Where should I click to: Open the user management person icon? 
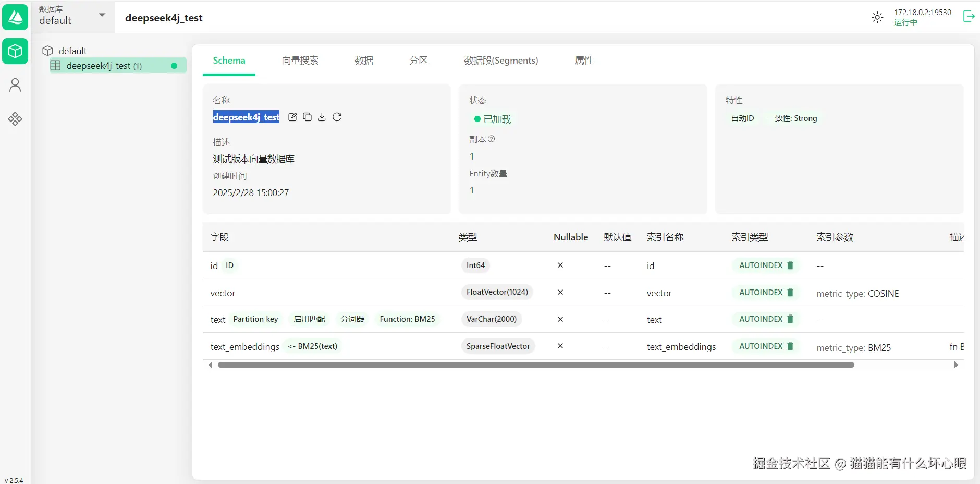click(15, 85)
